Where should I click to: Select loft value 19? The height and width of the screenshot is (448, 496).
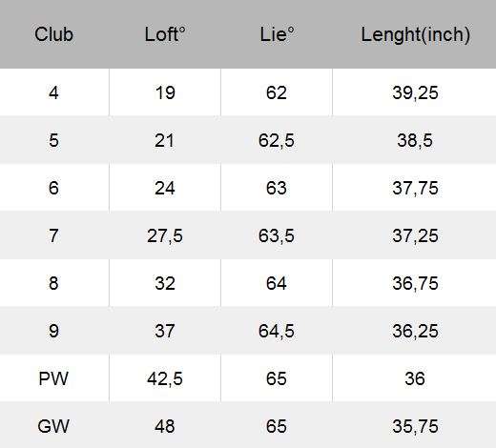pyautogui.click(x=165, y=92)
